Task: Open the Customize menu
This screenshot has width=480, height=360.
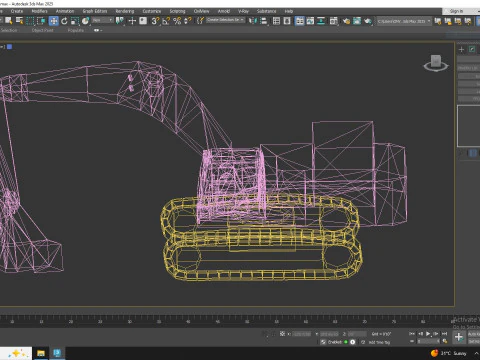Action: coord(152,11)
